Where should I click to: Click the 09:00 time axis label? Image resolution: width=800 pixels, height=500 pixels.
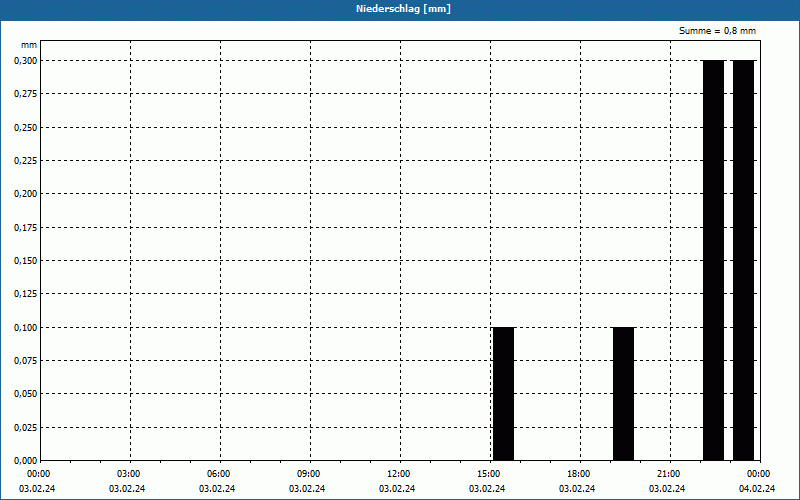(310, 474)
